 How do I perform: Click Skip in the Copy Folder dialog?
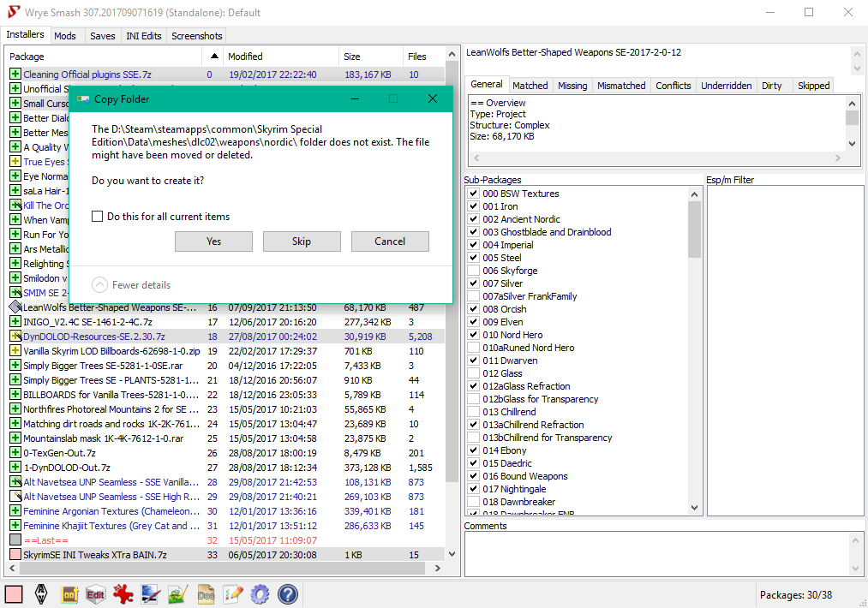pyautogui.click(x=302, y=241)
